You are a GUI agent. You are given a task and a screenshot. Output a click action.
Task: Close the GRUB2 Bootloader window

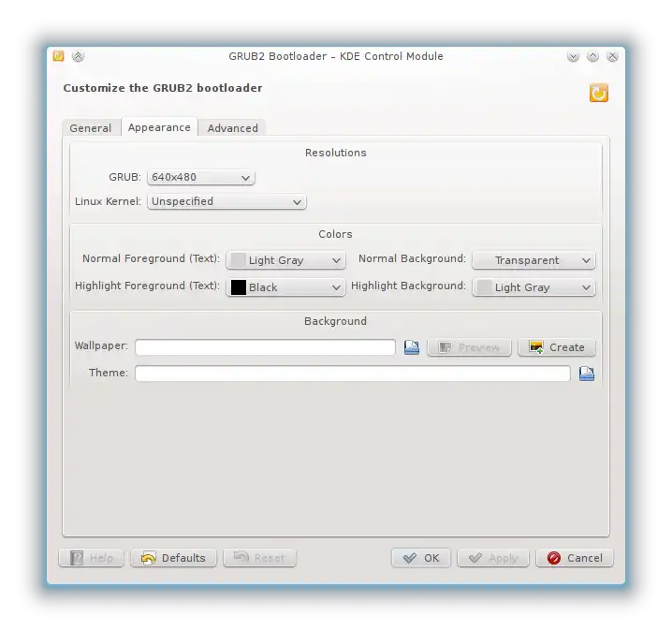613,56
